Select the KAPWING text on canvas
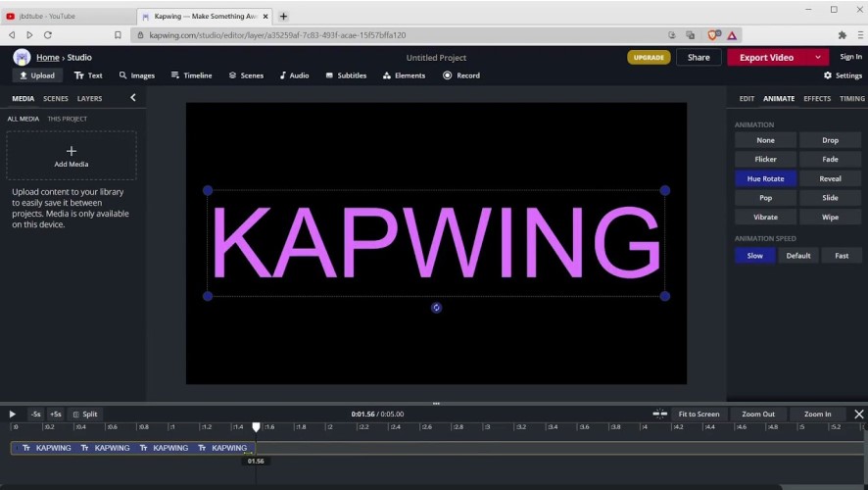 click(x=436, y=242)
